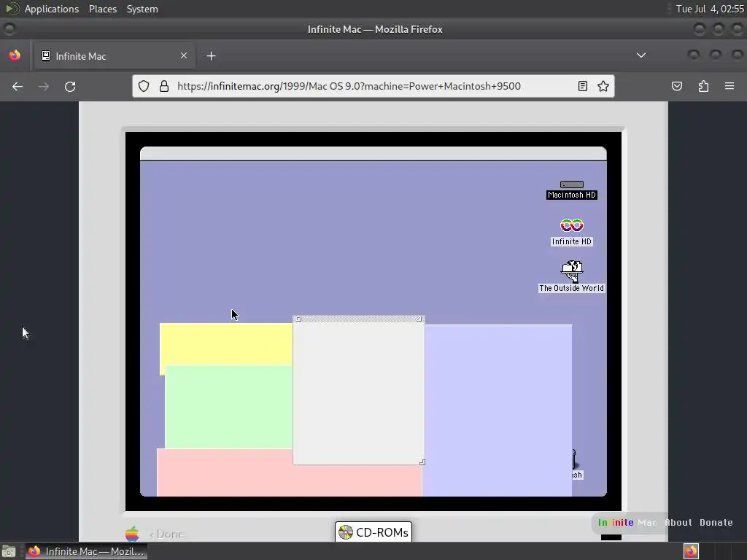Click the forward navigation arrow
747x560 pixels.
pyautogui.click(x=43, y=86)
